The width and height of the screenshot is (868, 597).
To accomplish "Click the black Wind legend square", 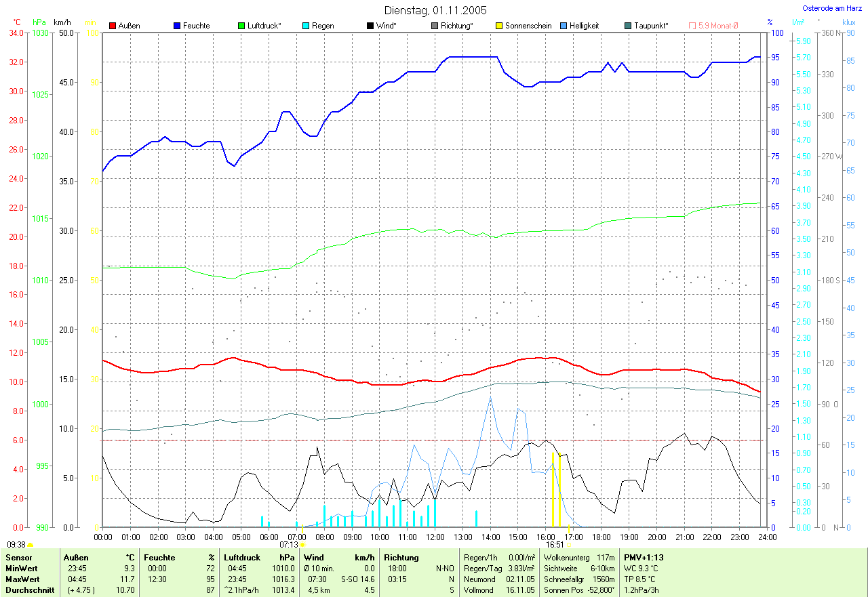I will click(x=370, y=26).
